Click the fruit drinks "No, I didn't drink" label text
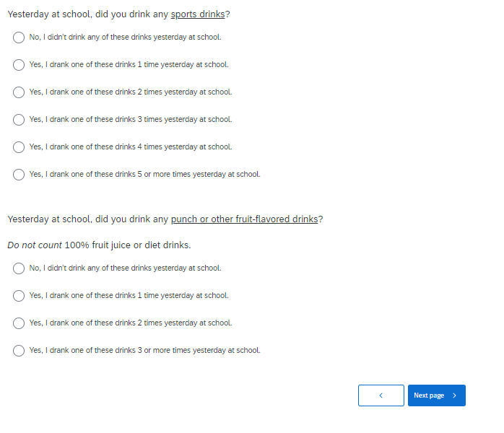This screenshot has height=433, width=504. click(125, 268)
